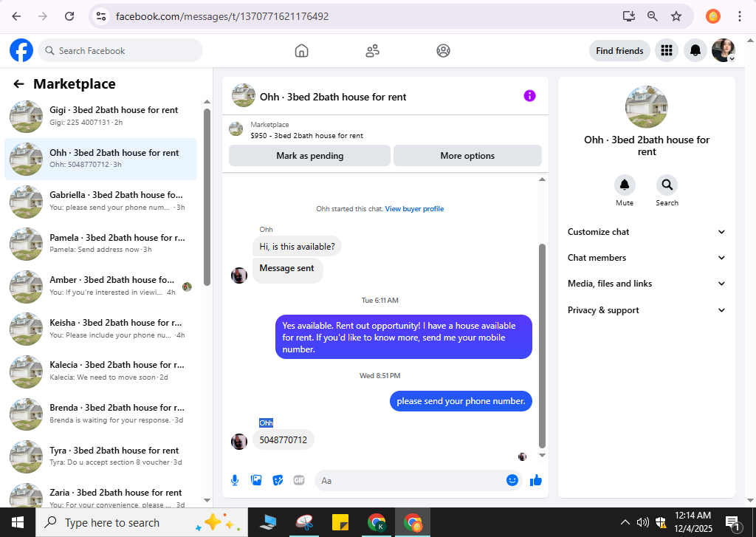Open Chrome profile avatar
Viewport: 756px width, 537px height.
pos(713,16)
